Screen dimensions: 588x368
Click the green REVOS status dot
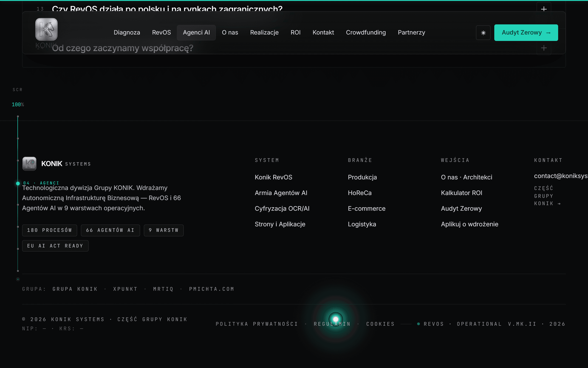coord(418,324)
